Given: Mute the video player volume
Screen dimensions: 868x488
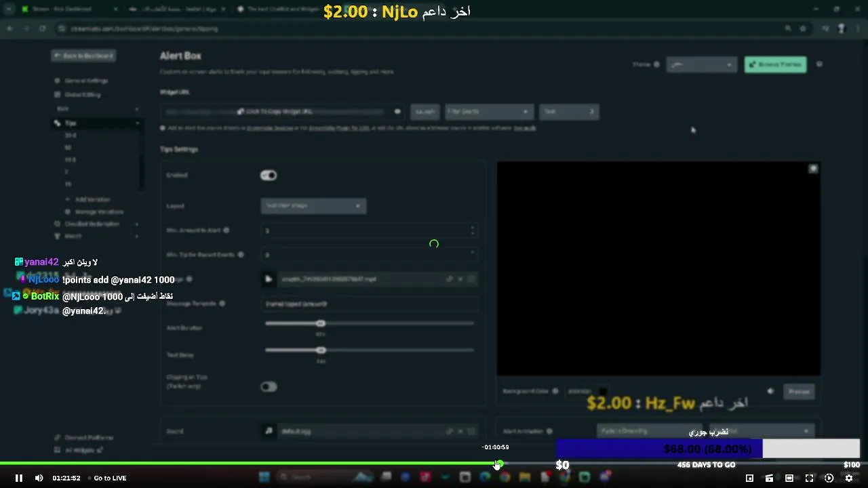Looking at the screenshot, I should [39, 478].
